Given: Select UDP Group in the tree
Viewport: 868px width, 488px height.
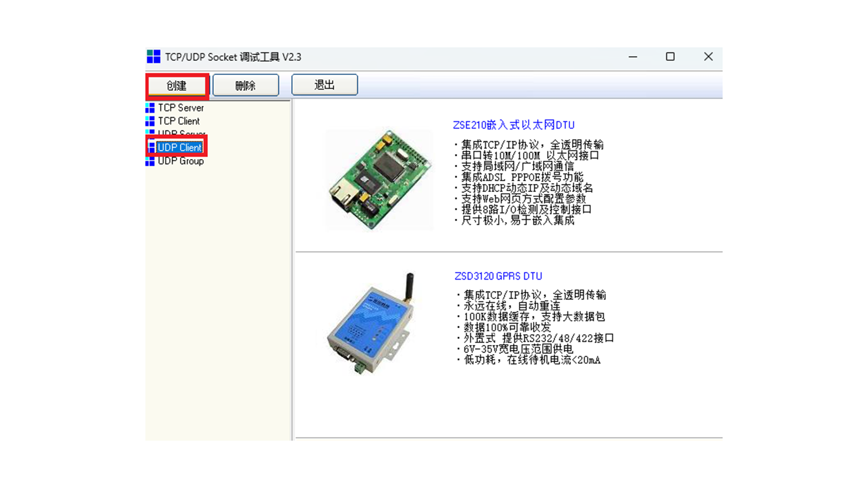Looking at the screenshot, I should [181, 161].
